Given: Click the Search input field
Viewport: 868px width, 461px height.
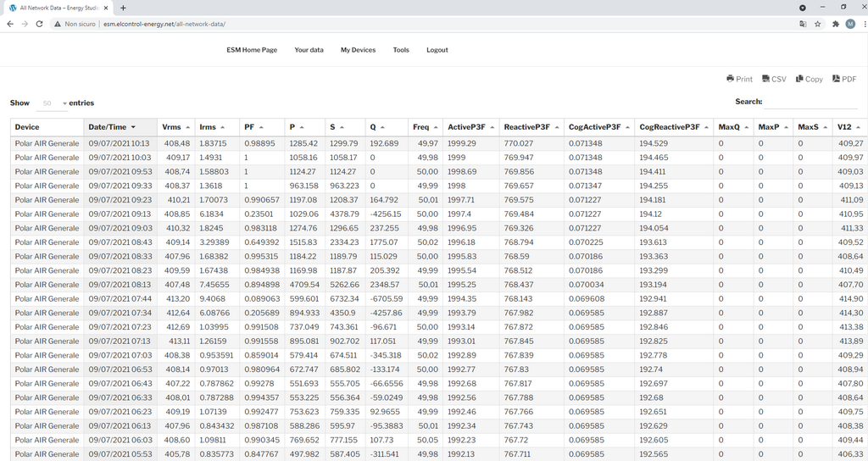Looking at the screenshot, I should click(811, 103).
